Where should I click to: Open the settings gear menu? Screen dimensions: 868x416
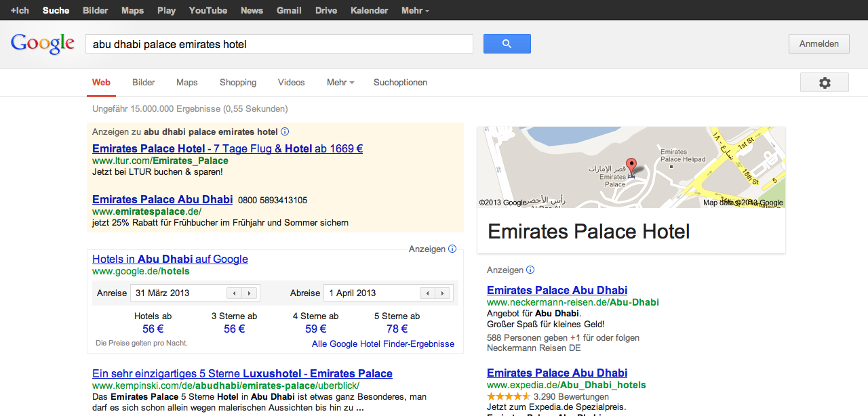(x=824, y=83)
